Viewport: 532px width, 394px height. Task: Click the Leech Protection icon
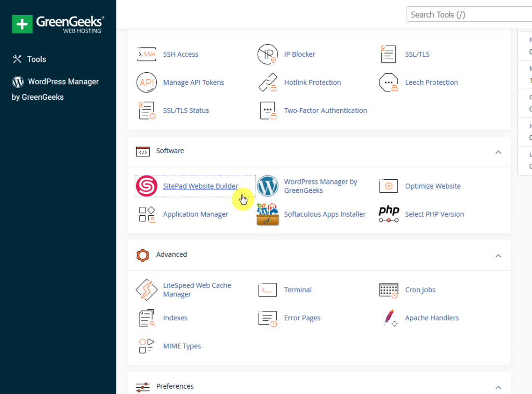pos(389,83)
